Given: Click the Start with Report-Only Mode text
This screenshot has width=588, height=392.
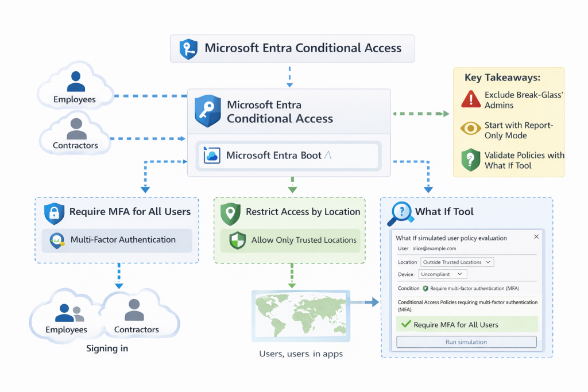Looking at the screenshot, I should [x=519, y=130].
